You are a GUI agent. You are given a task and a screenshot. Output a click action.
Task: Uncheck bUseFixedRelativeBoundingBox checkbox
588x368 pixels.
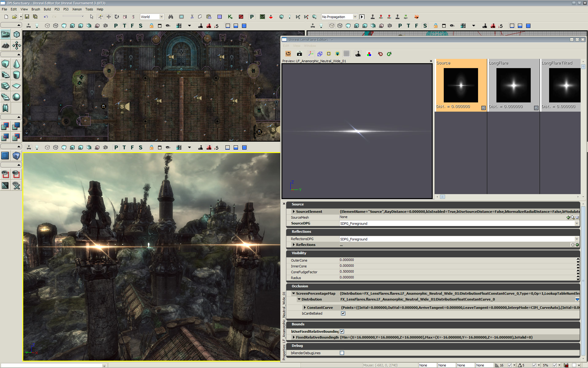tap(342, 332)
